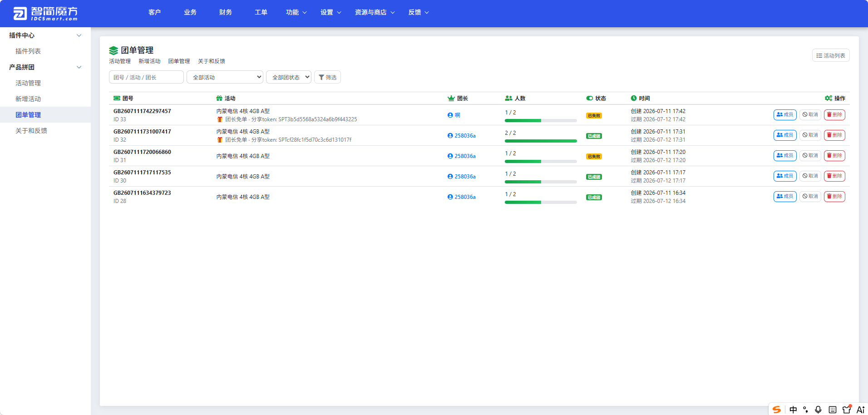Delete the ID 28 group with 删除
The width and height of the screenshot is (868, 415).
(x=834, y=197)
